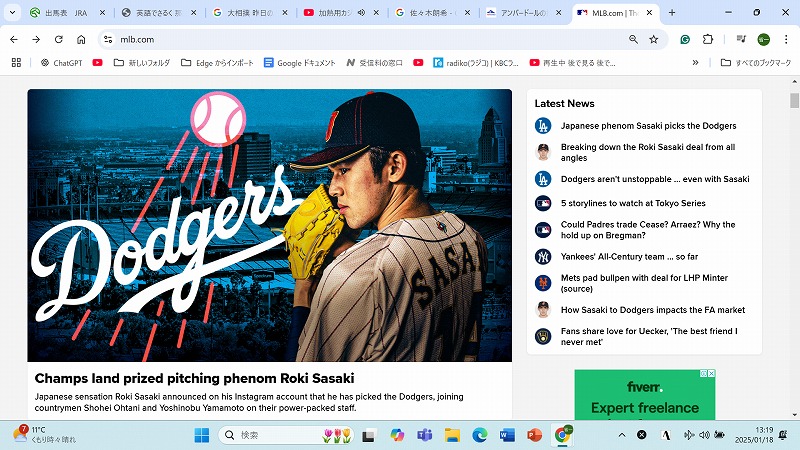800x450 pixels.
Task: Open the 新しいフォルダ bookmark folder
Action: [142, 63]
